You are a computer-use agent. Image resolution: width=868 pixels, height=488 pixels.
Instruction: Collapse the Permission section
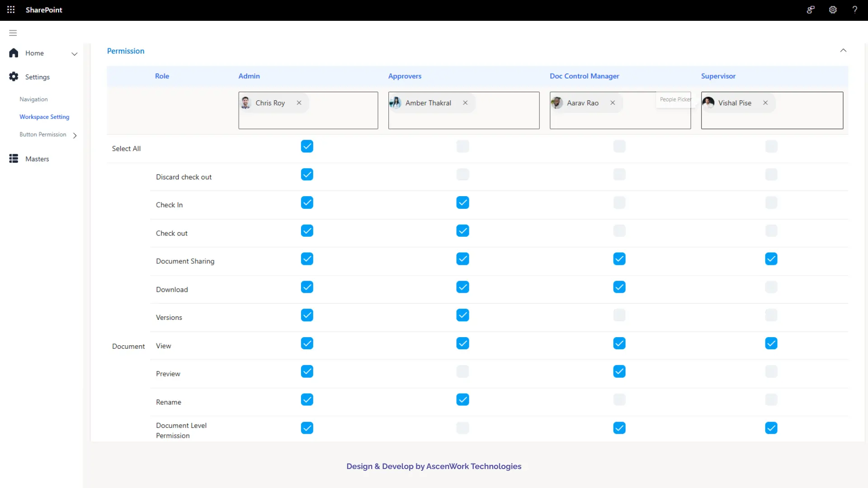click(843, 50)
